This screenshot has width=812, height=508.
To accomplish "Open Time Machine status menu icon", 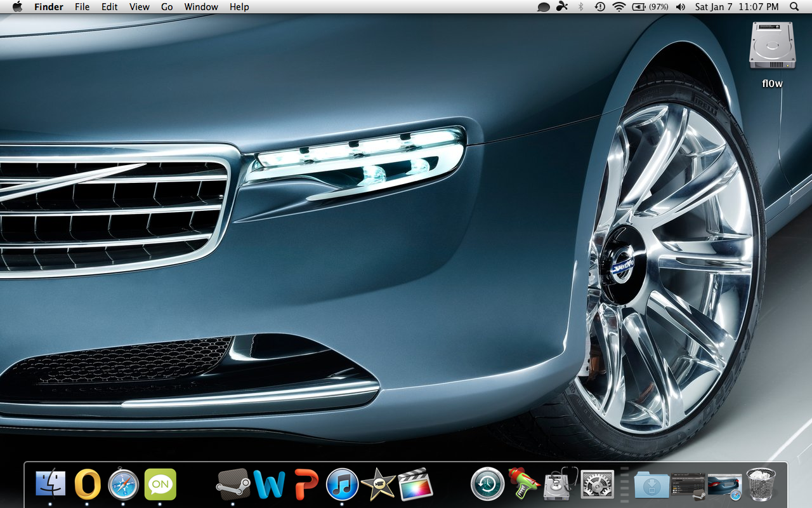I will (x=599, y=7).
